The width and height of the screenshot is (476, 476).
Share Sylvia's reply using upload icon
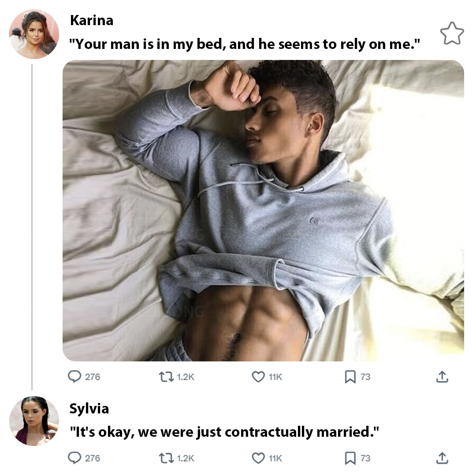[x=442, y=458]
